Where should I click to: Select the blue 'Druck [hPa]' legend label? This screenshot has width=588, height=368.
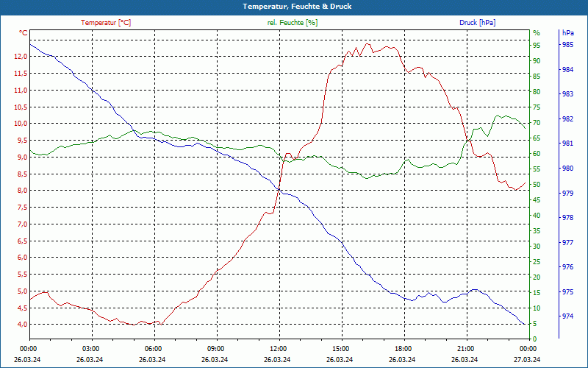[477, 23]
